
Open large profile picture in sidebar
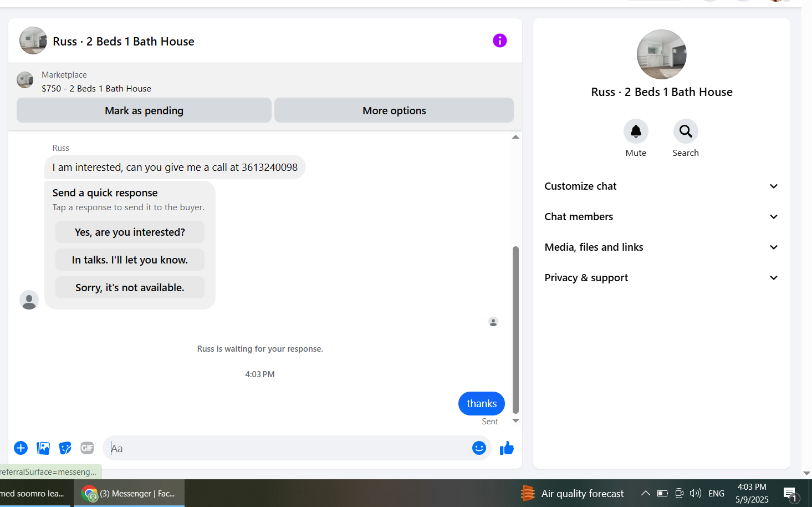[x=662, y=54]
